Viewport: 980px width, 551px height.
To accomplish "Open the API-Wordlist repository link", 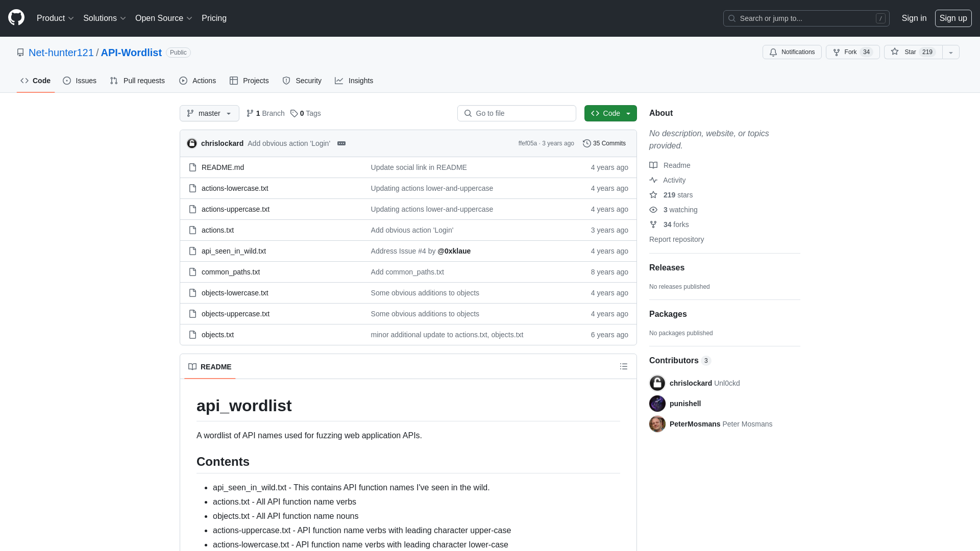I will click(131, 53).
